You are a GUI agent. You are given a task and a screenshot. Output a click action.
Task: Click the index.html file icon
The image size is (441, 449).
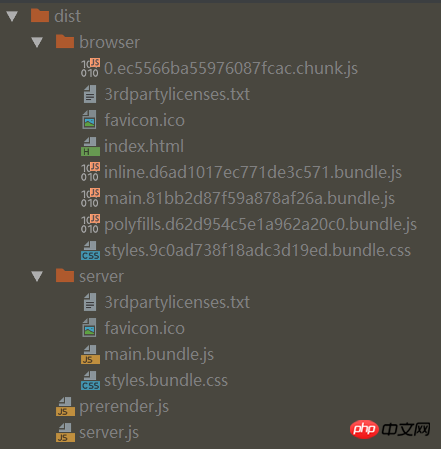[x=90, y=146]
